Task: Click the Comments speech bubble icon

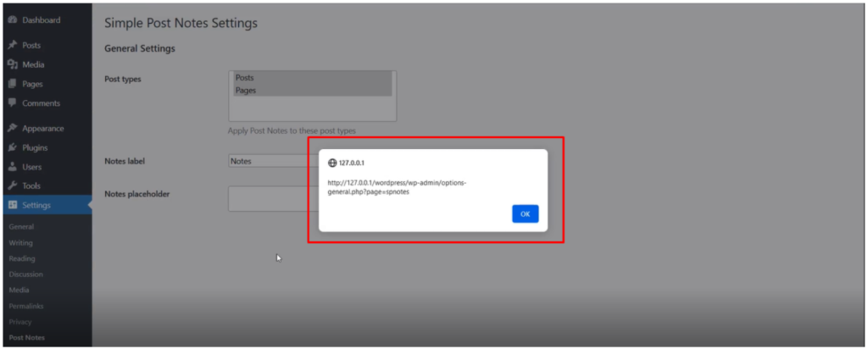Action: pyautogui.click(x=13, y=103)
